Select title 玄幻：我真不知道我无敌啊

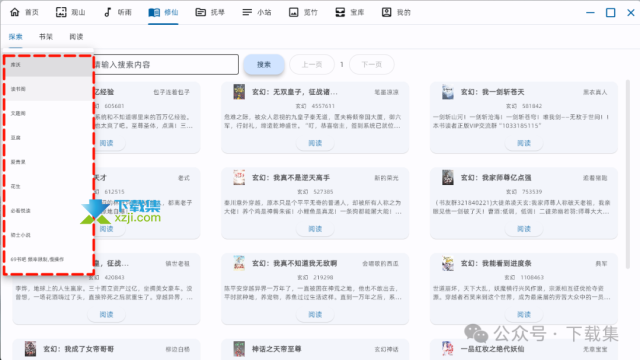[295, 263]
